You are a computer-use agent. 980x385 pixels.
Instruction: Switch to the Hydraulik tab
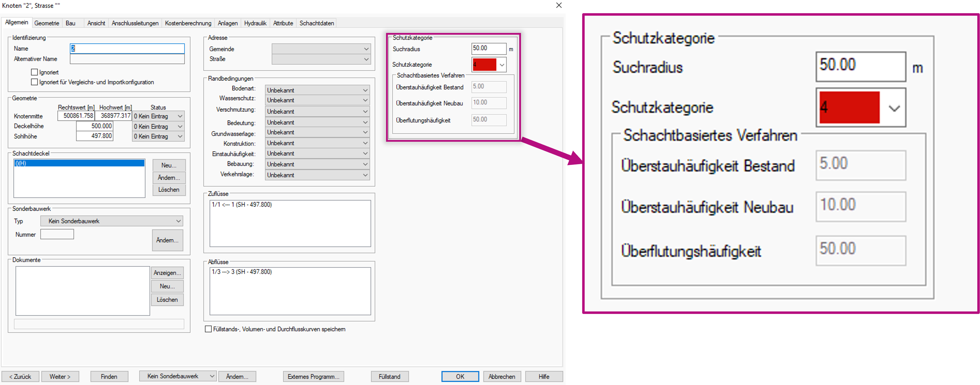[x=255, y=23]
